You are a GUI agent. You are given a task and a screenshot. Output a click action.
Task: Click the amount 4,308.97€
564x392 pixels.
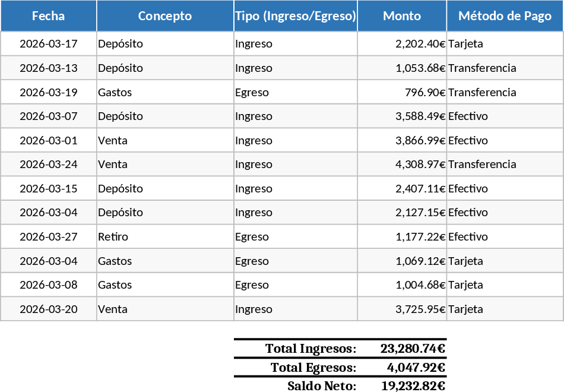tap(420, 165)
